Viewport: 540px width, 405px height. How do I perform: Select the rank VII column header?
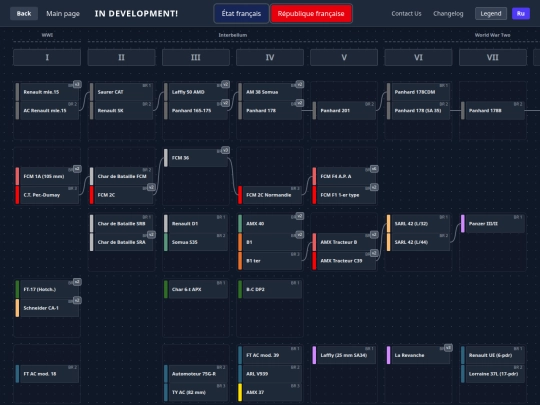pos(492,57)
